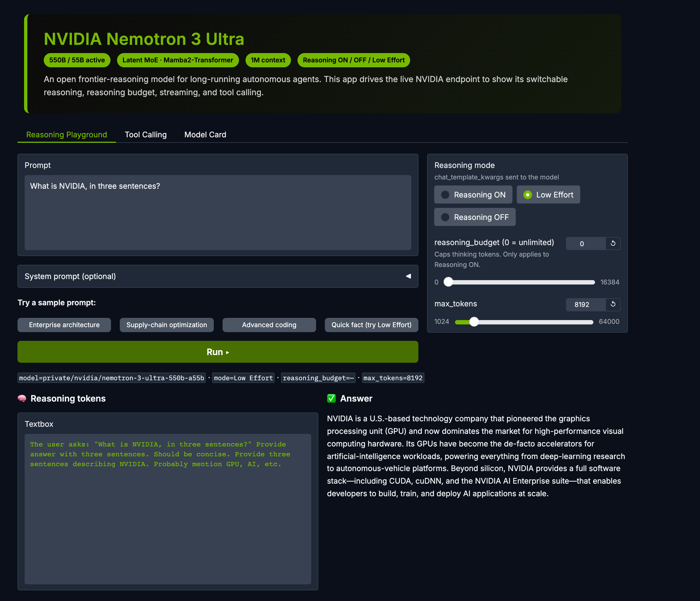700x601 pixels.
Task: Click the max_tokens number field showing 8192
Action: click(x=585, y=304)
